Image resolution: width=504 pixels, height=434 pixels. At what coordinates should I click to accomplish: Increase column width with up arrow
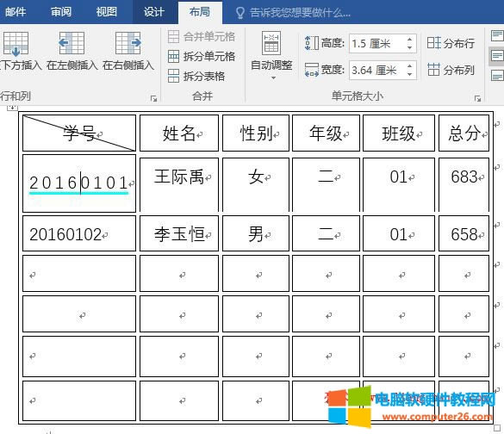point(409,65)
